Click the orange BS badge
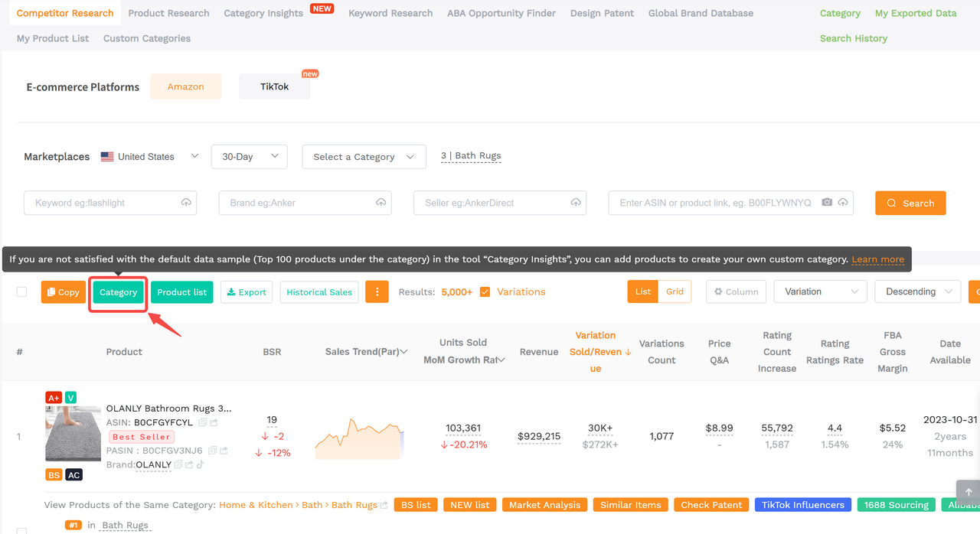 [x=54, y=475]
